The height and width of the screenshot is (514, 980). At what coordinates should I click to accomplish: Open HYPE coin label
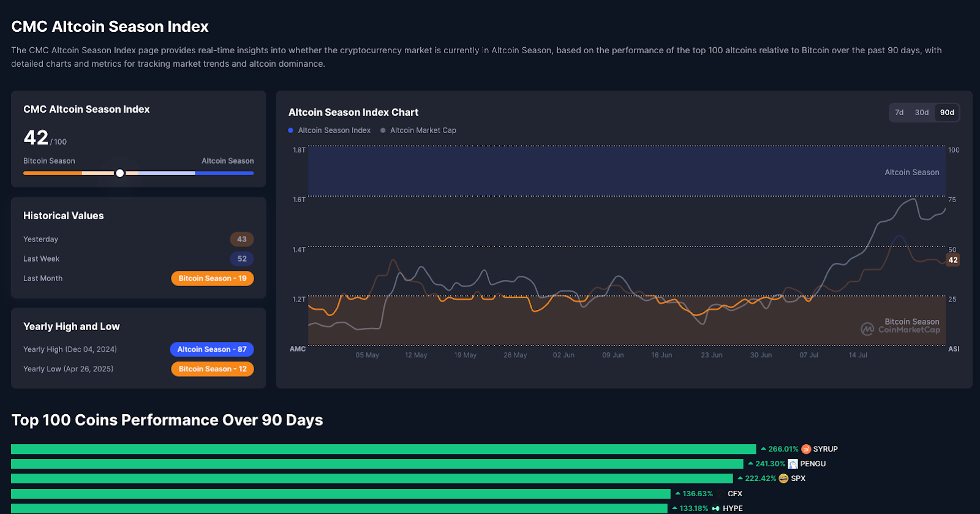(x=733, y=508)
